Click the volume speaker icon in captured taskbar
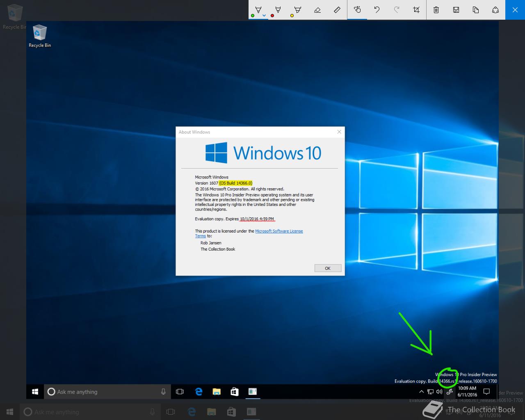Image resolution: width=525 pixels, height=420 pixels. [x=439, y=392]
